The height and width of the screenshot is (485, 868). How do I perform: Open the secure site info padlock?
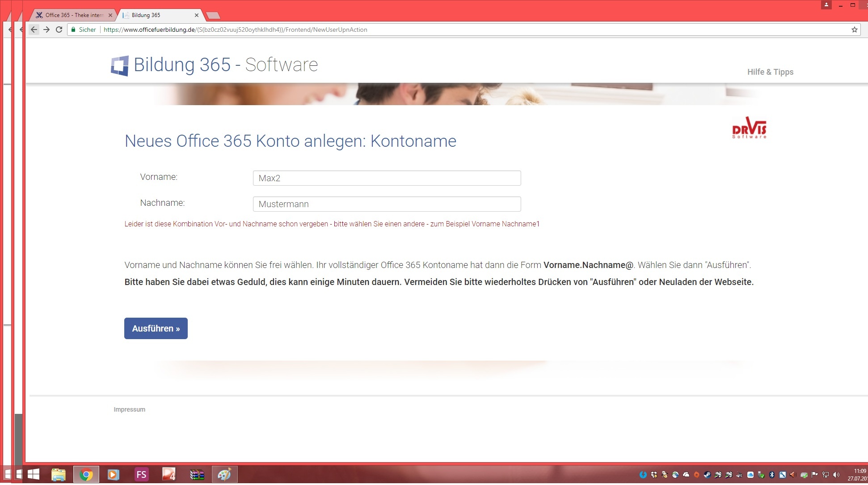point(73,30)
